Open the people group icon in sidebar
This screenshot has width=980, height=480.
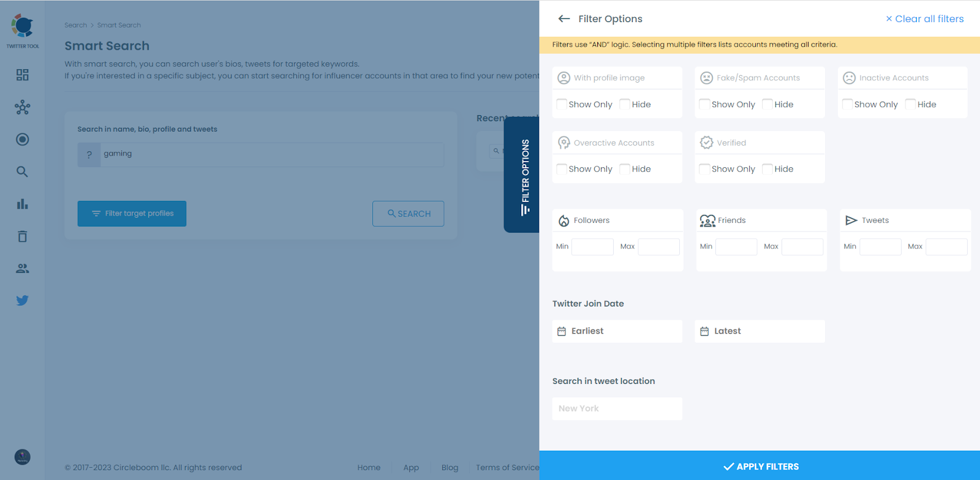point(23,269)
